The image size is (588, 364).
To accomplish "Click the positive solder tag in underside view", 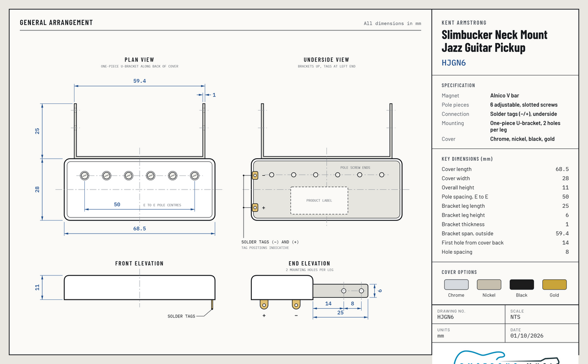I will [x=255, y=208].
